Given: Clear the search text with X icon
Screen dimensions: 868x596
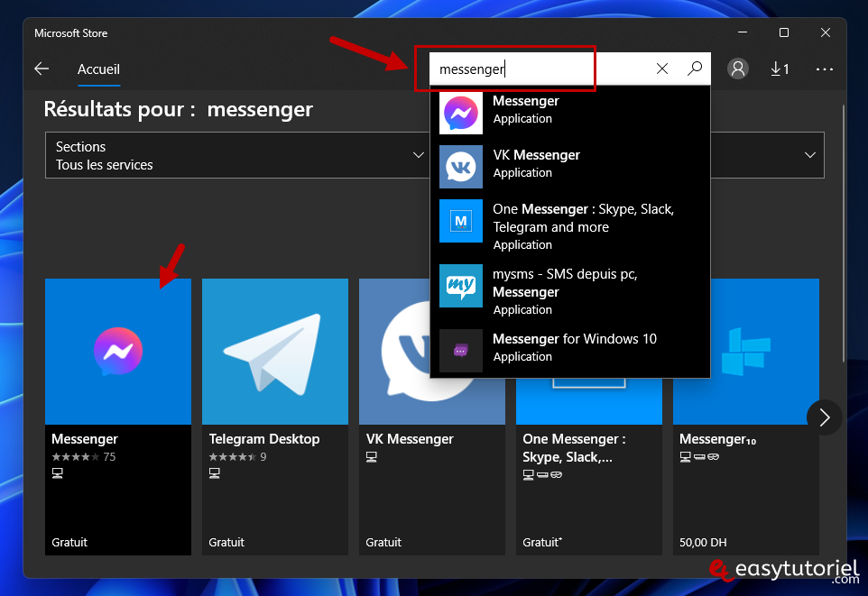Looking at the screenshot, I should tap(662, 69).
